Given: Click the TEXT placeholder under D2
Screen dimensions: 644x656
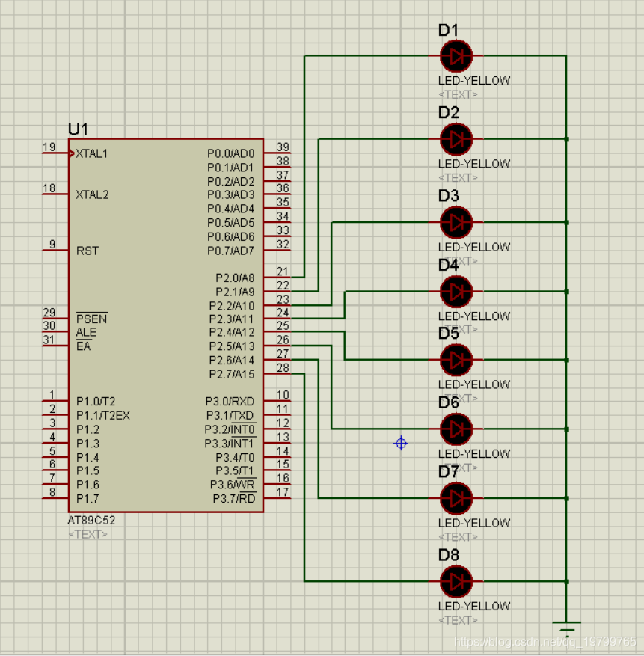Looking at the screenshot, I should [458, 177].
